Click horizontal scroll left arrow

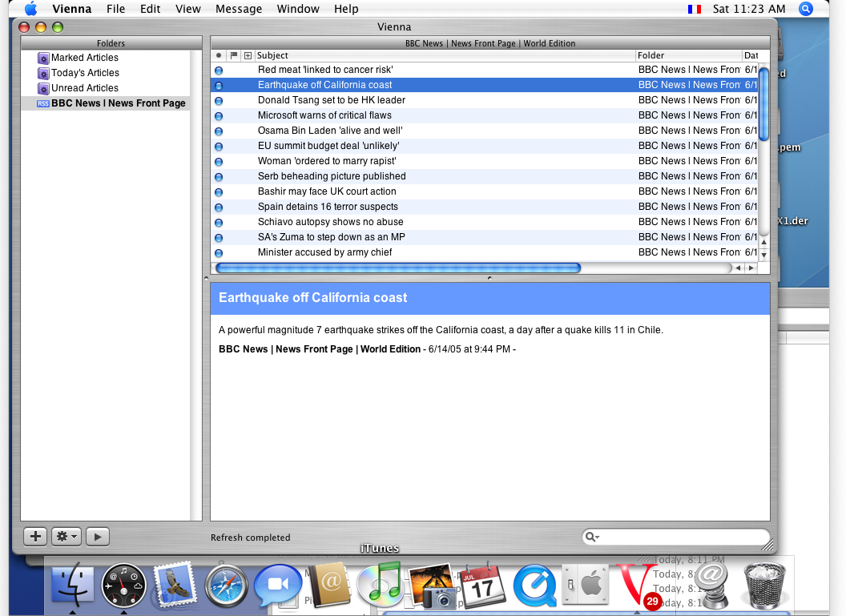tap(738, 268)
